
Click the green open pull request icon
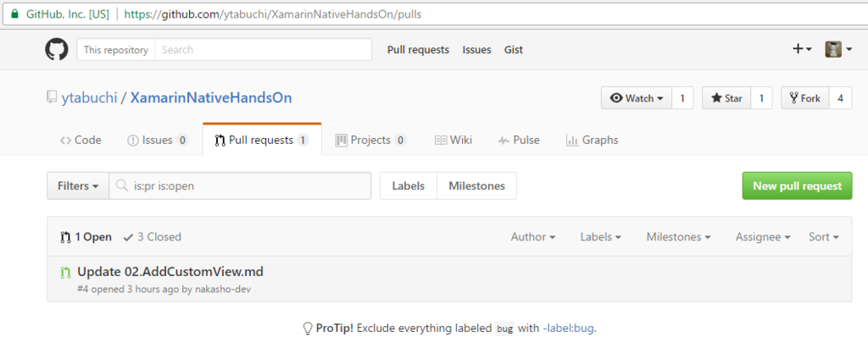tap(65, 272)
